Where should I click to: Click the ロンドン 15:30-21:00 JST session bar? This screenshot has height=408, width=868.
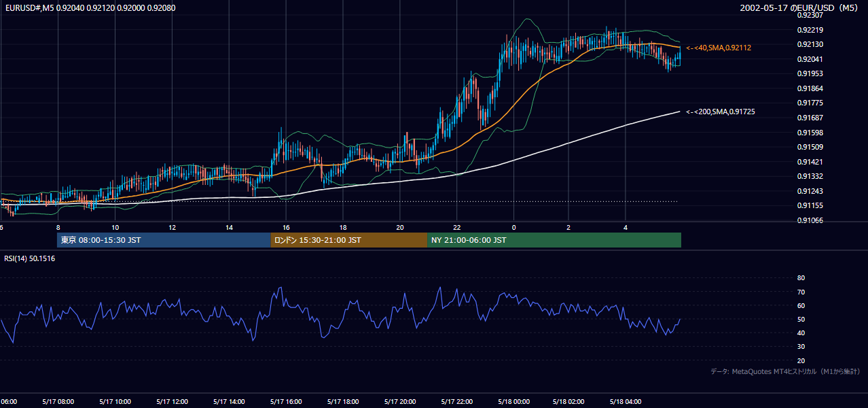tap(349, 240)
